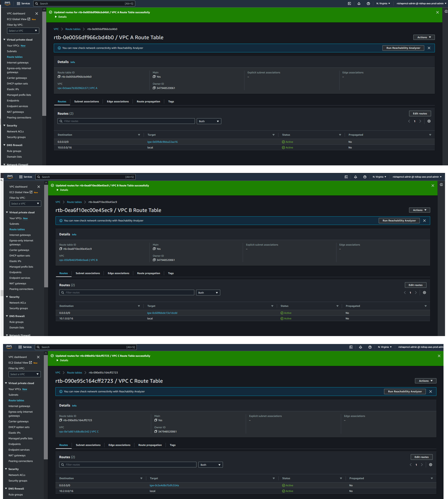448x499 pixels.
Task: Open routes preferences gear in VPC A table
Action: (429, 121)
